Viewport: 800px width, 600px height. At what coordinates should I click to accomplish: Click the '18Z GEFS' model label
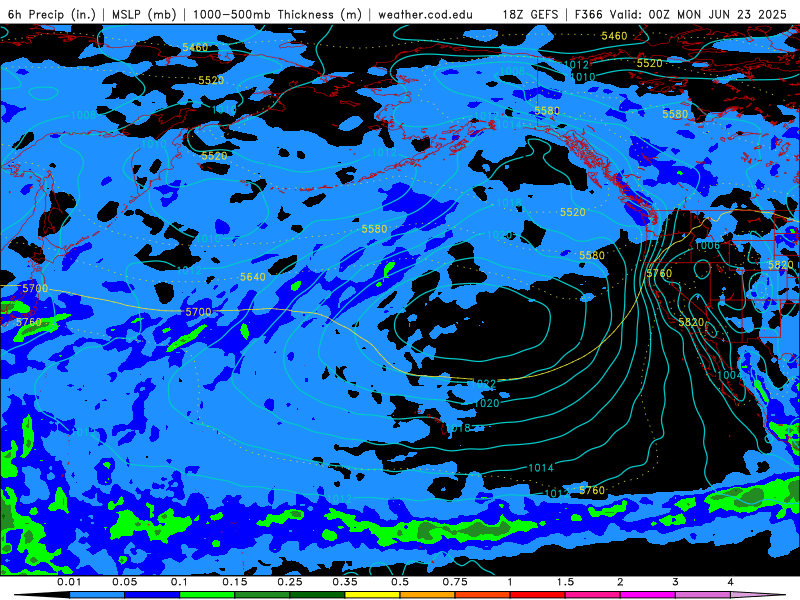tap(530, 14)
